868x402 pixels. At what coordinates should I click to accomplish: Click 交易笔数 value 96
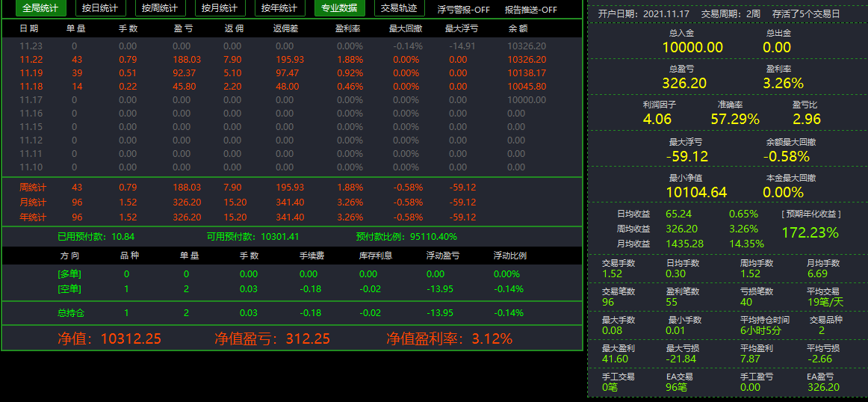608,303
